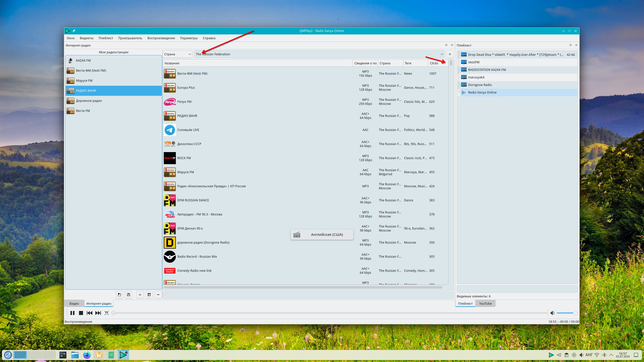Float the Playlist panel using the diamond icon
The width and height of the screenshot is (644, 362).
(570, 45)
